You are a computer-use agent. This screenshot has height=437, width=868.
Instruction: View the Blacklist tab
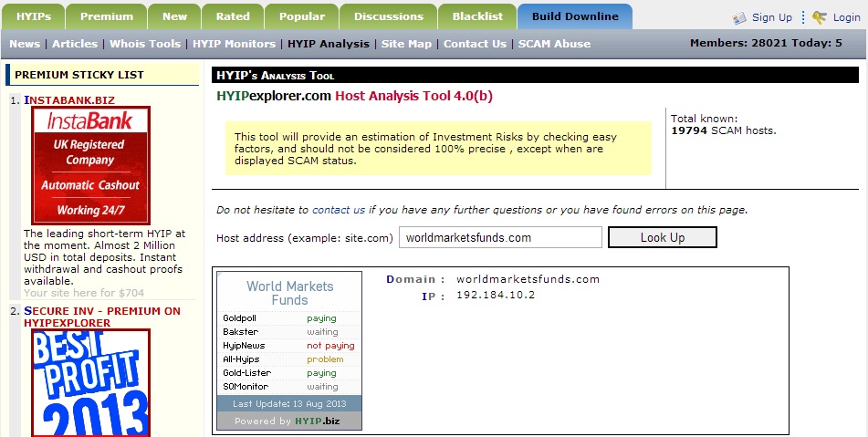point(477,16)
